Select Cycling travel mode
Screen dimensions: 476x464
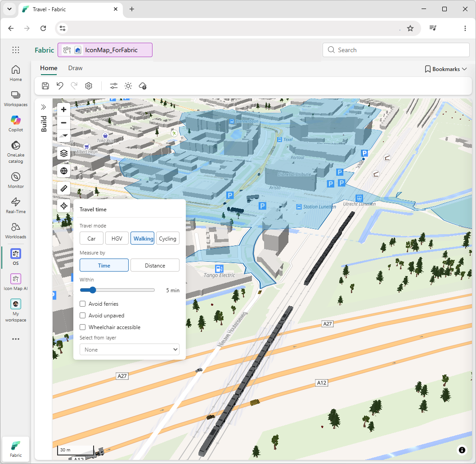167,238
